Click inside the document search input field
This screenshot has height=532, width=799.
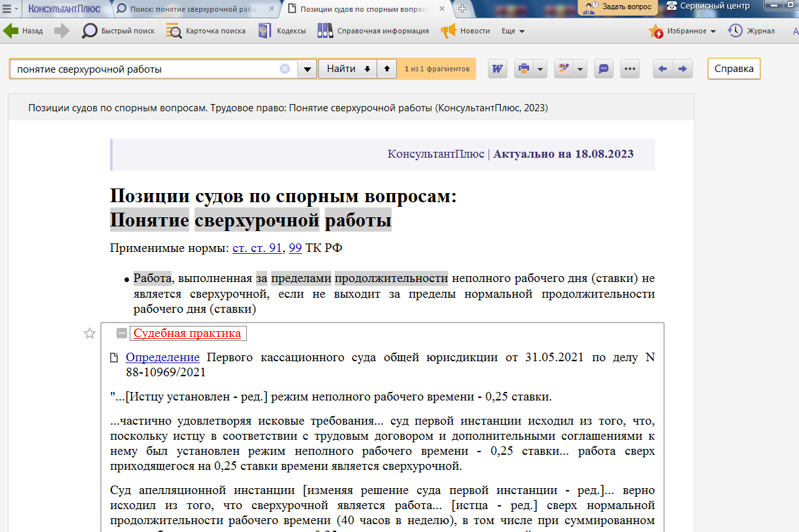click(x=144, y=69)
